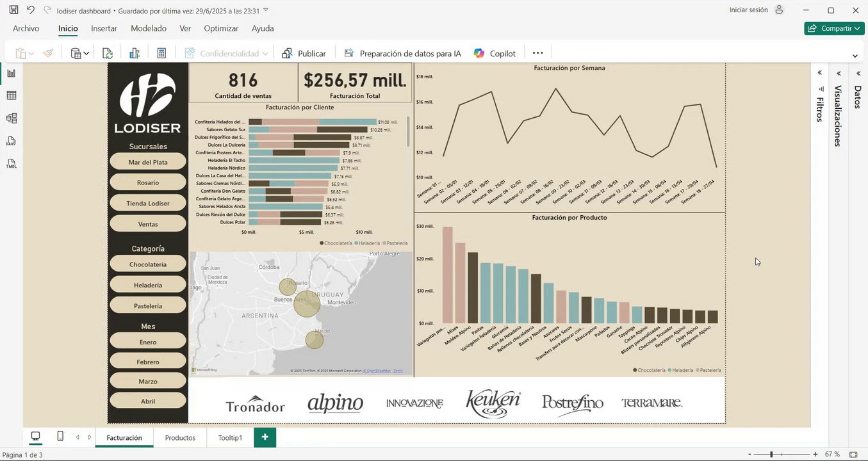This screenshot has width=868, height=461.
Task: Open the Ver ribbon tab
Action: pos(185,28)
